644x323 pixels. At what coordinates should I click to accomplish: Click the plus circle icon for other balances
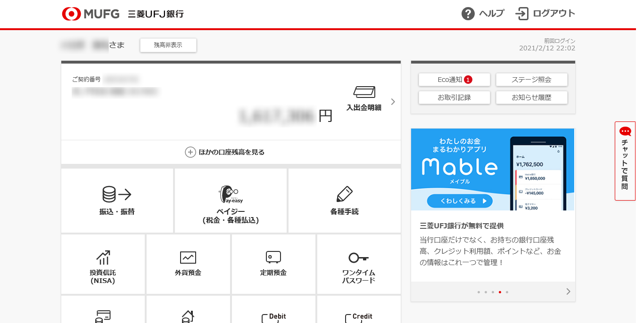[x=190, y=152]
